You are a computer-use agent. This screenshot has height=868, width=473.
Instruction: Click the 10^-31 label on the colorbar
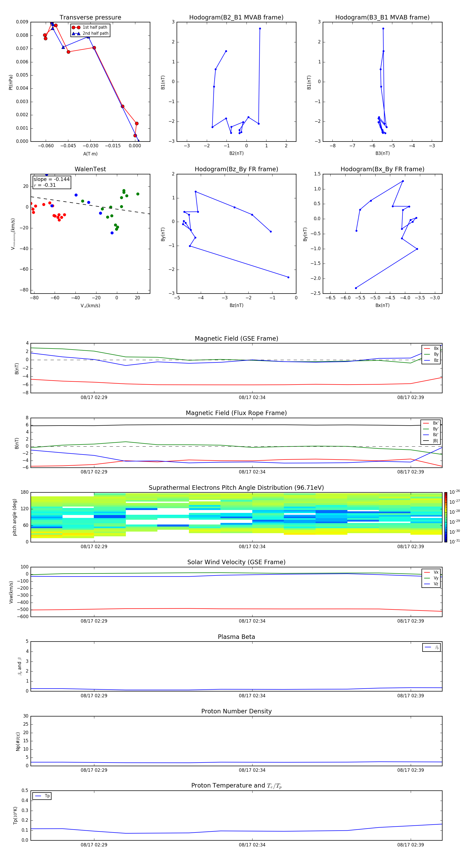(455, 542)
